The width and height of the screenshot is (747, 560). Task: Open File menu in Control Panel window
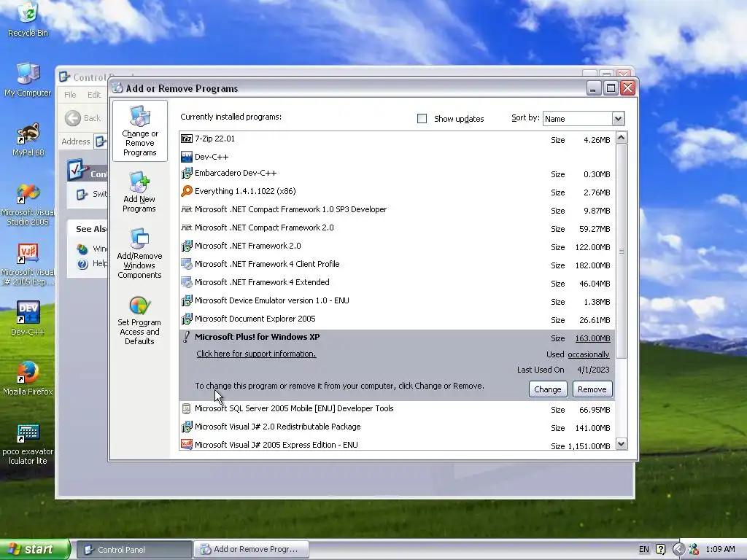point(70,95)
